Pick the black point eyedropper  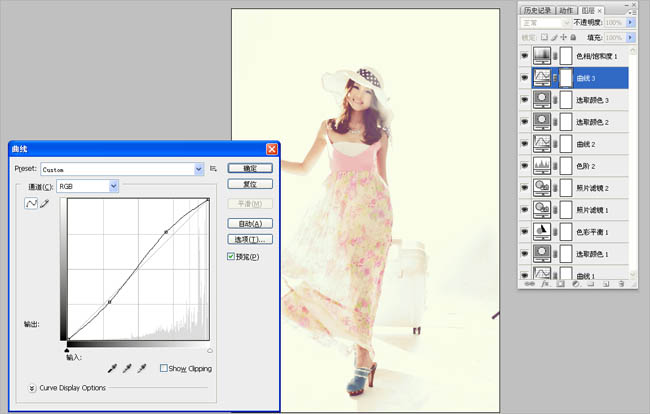[x=112, y=369]
